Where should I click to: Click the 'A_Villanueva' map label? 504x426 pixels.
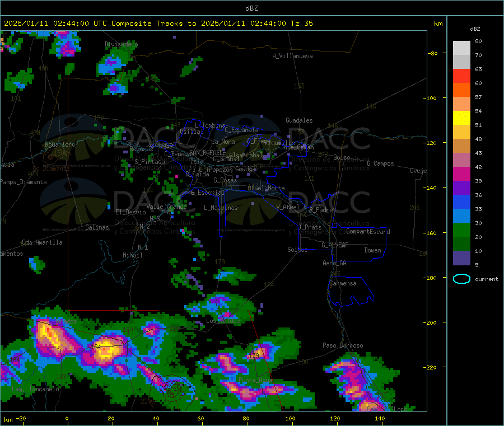click(x=292, y=56)
